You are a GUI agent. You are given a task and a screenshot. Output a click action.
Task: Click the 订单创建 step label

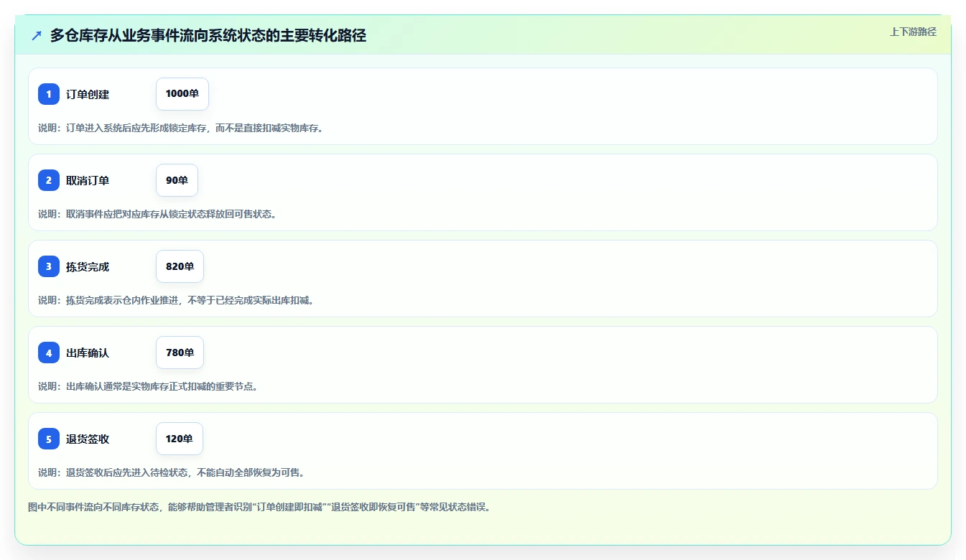click(x=88, y=94)
